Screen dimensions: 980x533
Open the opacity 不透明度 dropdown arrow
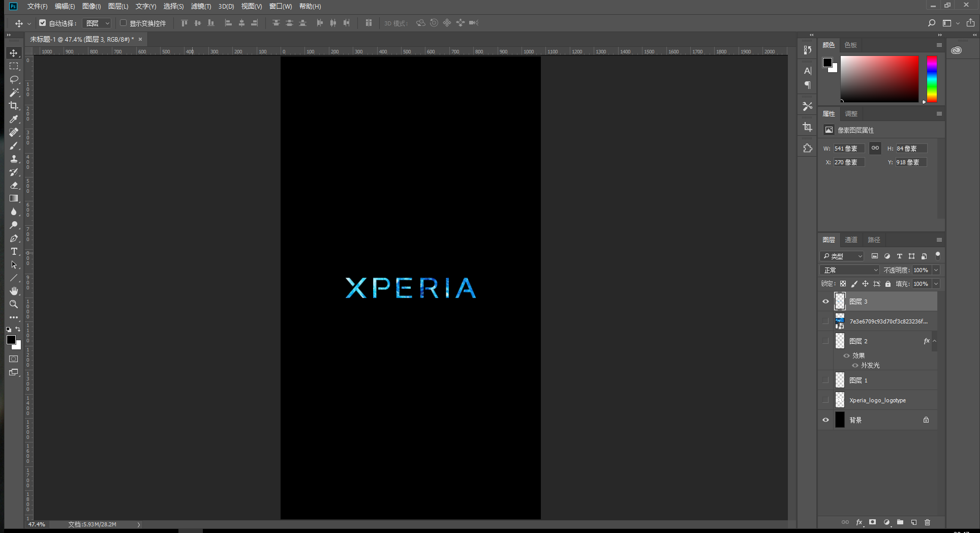pyautogui.click(x=936, y=270)
